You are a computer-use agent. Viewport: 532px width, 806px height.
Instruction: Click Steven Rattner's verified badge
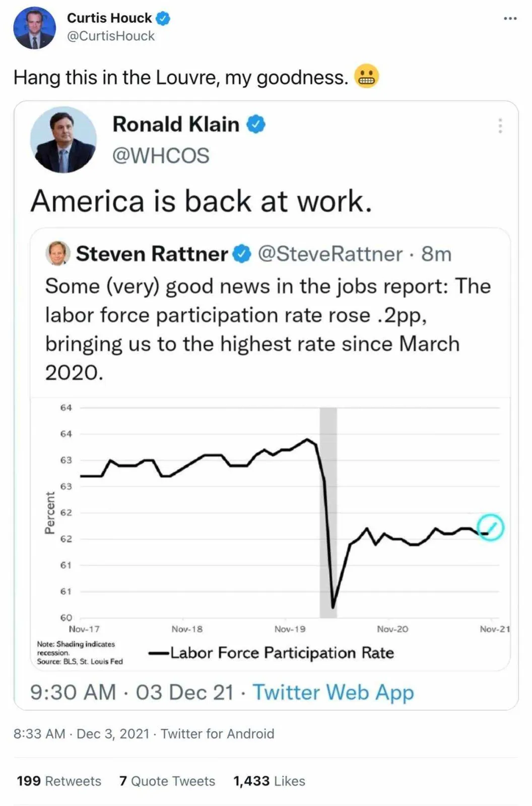click(x=242, y=254)
